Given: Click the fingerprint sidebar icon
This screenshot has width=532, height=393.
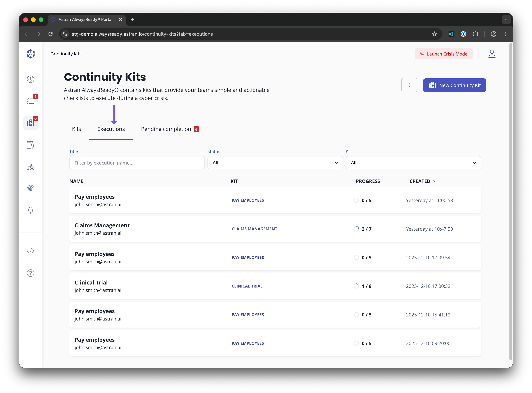Looking at the screenshot, I should (30, 188).
